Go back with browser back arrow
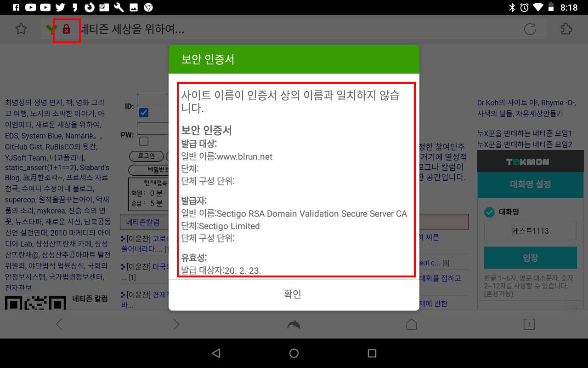 coord(59,324)
